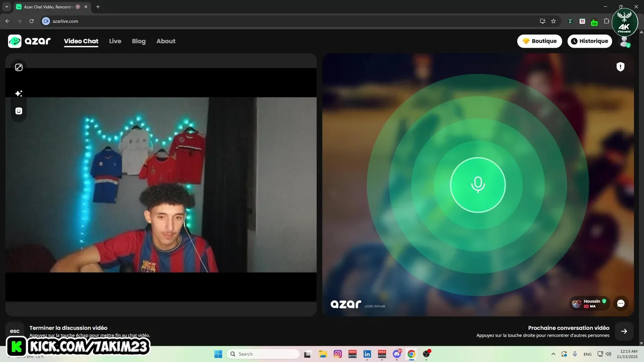Open LinkedIn from the taskbar

pyautogui.click(x=367, y=354)
